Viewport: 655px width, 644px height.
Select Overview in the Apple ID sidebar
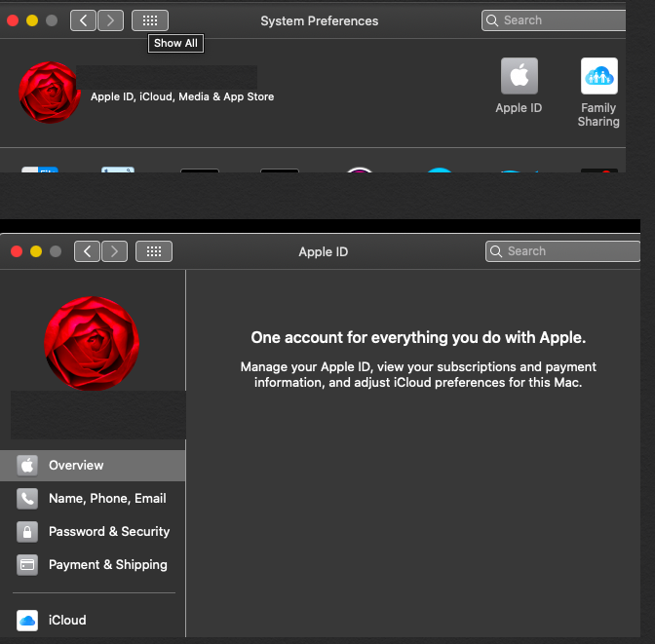(x=93, y=466)
